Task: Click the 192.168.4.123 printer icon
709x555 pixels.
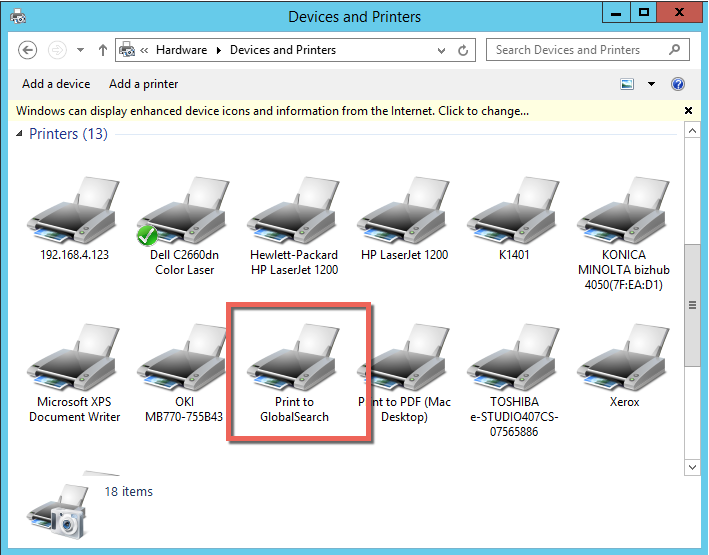Action: (x=74, y=213)
